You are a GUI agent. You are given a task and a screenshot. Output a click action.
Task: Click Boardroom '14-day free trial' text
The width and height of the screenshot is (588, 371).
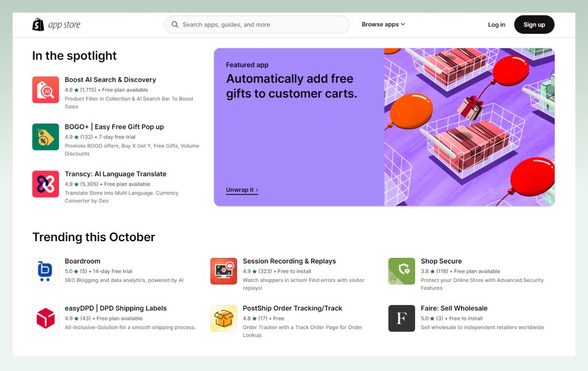113,271
